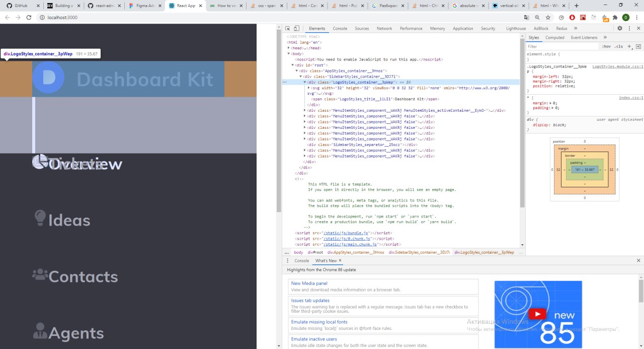Screen dimensions: 644x349
Task: Show more Styles pane tabs chevron
Action: pos(605,37)
